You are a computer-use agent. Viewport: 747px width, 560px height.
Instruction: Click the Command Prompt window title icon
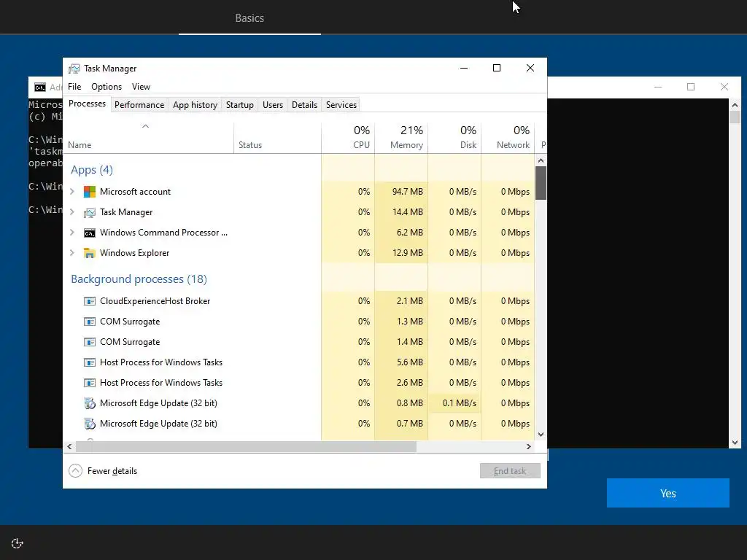point(40,87)
